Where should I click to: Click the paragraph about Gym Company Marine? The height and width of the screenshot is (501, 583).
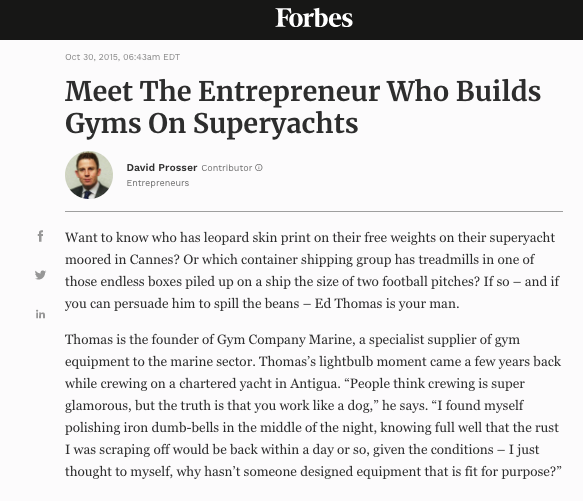(313, 405)
